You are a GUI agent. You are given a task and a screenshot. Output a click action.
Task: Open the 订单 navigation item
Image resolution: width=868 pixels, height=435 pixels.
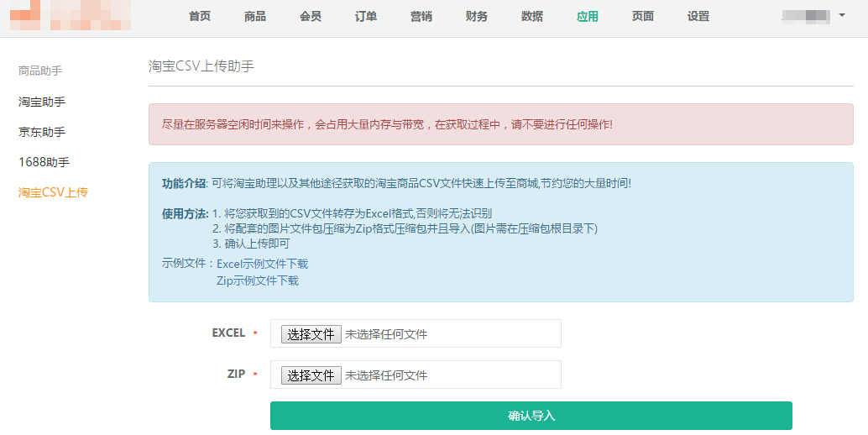[366, 17]
